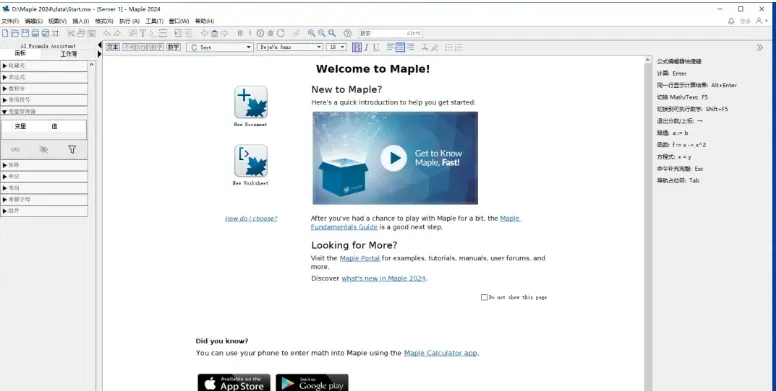Image resolution: width=776 pixels, height=391 pixels.
Task: Switch to the 工作簿 sidebar tab
Action: click(x=69, y=54)
